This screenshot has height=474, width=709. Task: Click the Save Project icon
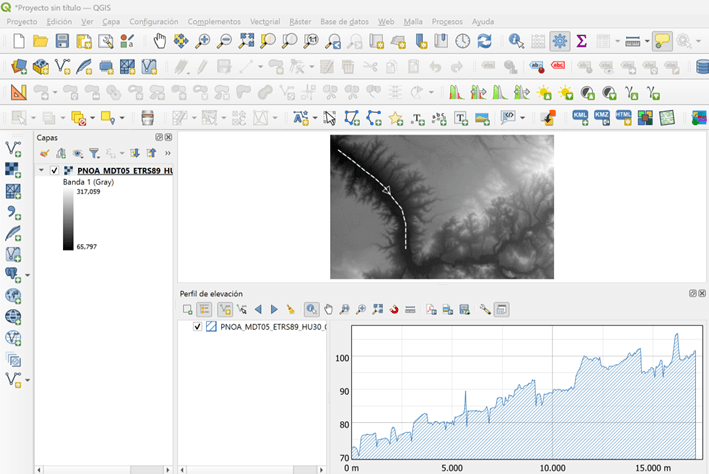pyautogui.click(x=62, y=41)
